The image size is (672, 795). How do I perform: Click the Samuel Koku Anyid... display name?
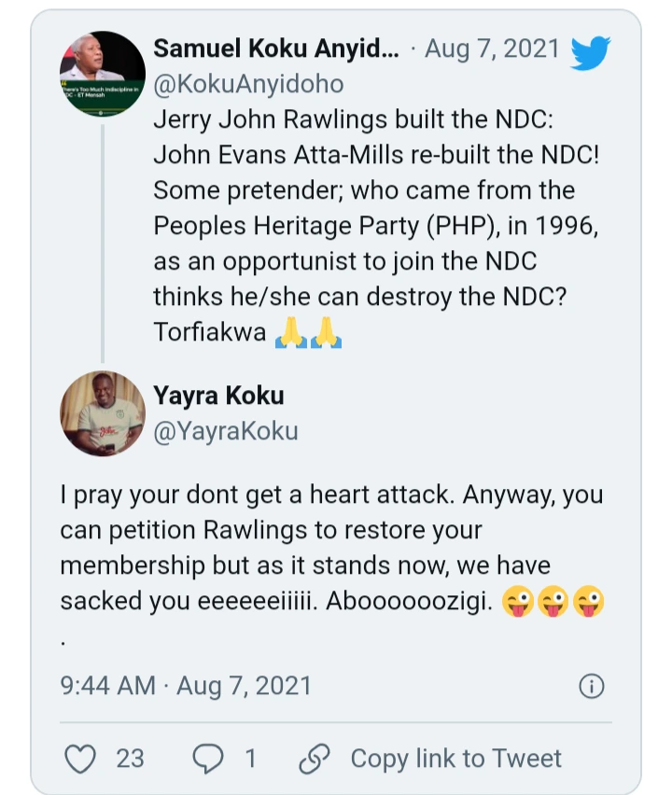pos(276,49)
